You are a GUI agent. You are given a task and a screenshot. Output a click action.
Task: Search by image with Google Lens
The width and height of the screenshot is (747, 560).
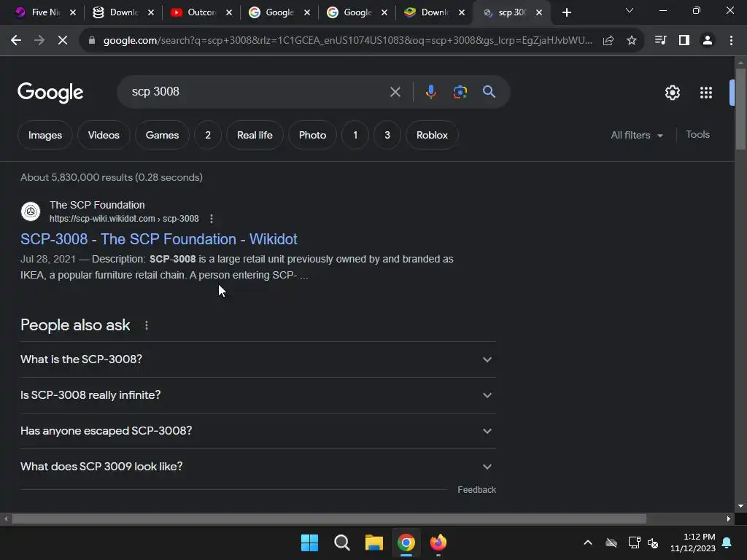click(460, 92)
